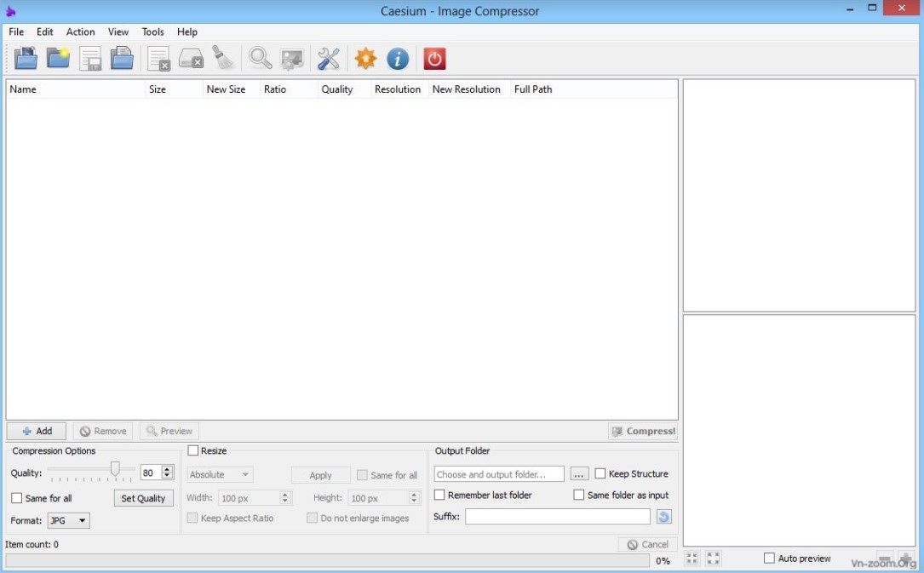Click the Open List toolbar icon

pyautogui.click(x=122, y=58)
